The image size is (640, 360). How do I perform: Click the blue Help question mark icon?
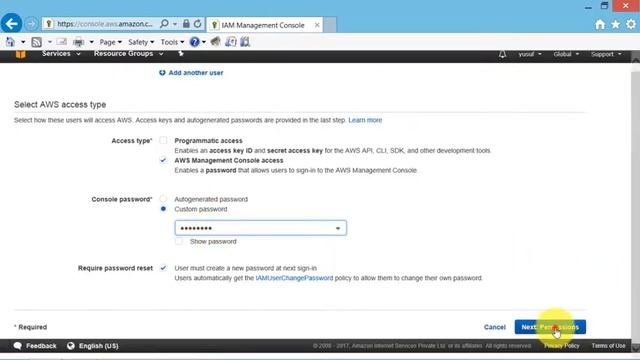pos(195,42)
